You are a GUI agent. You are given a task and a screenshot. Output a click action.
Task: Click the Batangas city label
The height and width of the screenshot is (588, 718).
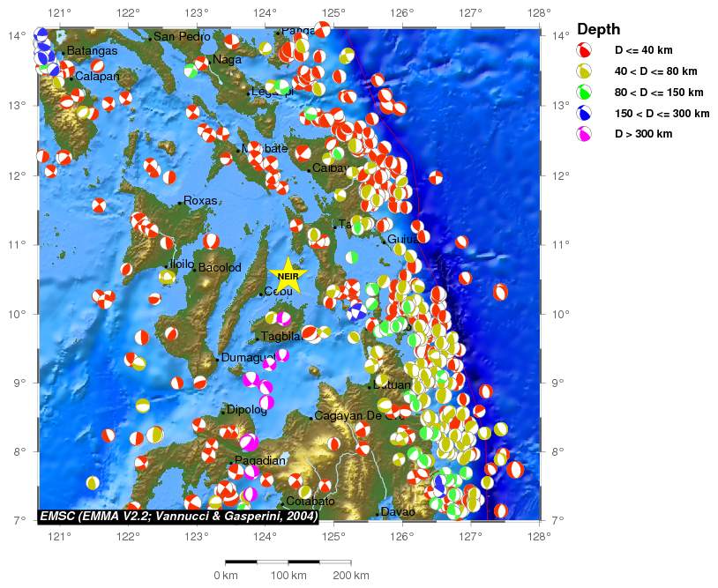(91, 51)
